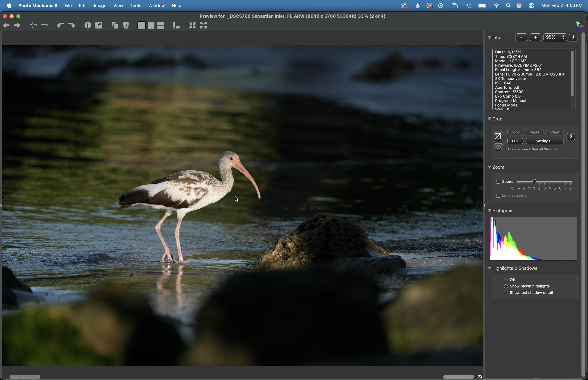Click the crop tool icon
The height and width of the screenshot is (380, 588).
tap(498, 136)
